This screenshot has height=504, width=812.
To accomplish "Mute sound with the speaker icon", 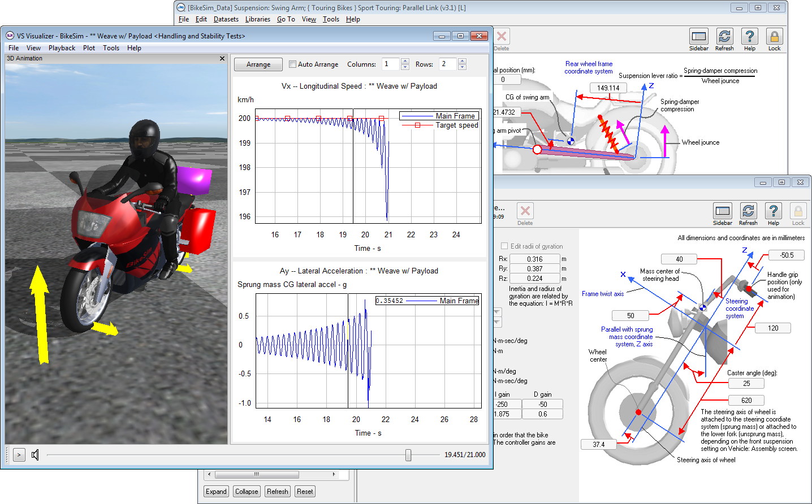I will pos(35,455).
